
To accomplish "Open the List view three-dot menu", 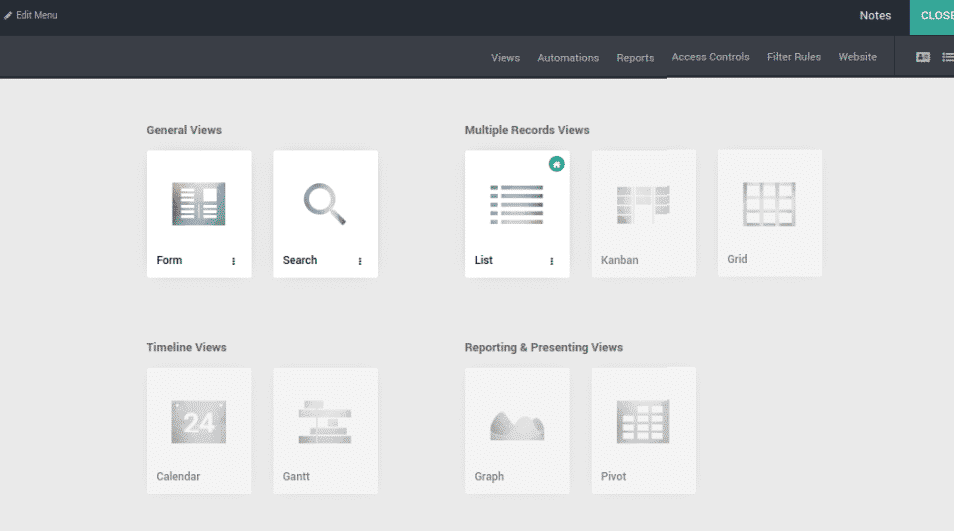I will 551,261.
